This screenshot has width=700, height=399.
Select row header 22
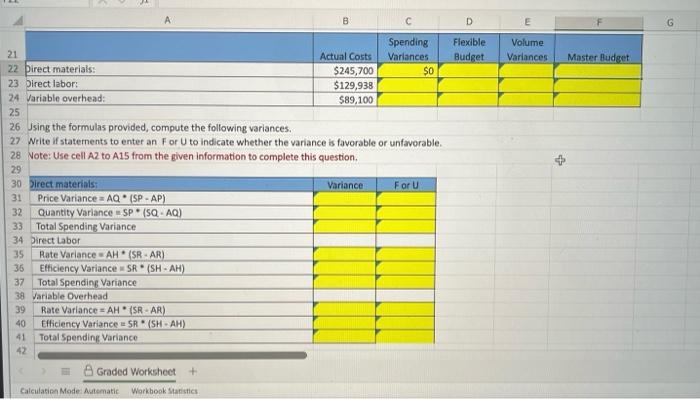[x=13, y=69]
